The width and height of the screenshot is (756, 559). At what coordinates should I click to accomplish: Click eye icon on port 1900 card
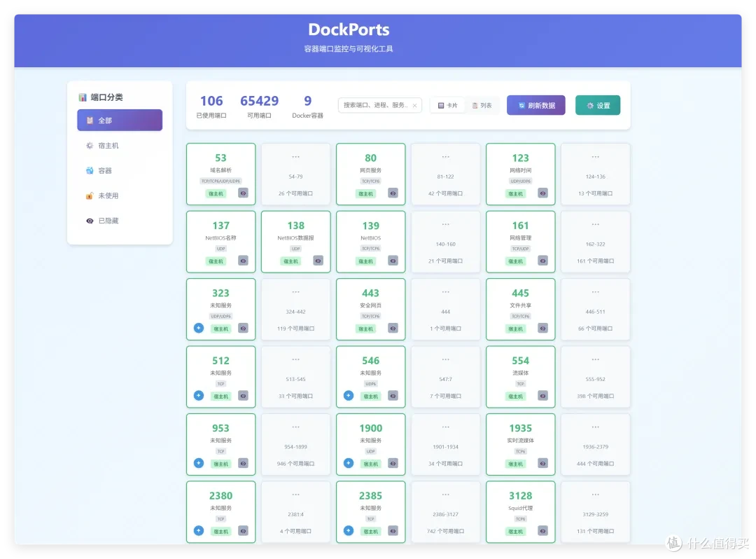pyautogui.click(x=393, y=464)
